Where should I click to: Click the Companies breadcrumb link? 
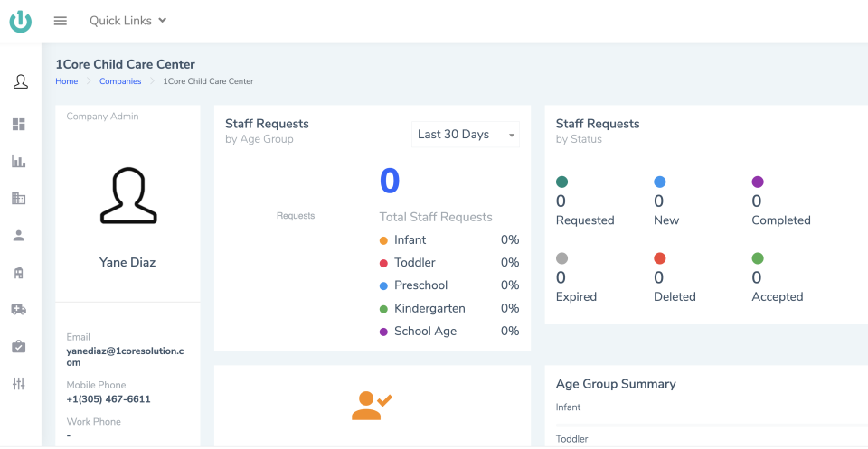click(x=120, y=81)
